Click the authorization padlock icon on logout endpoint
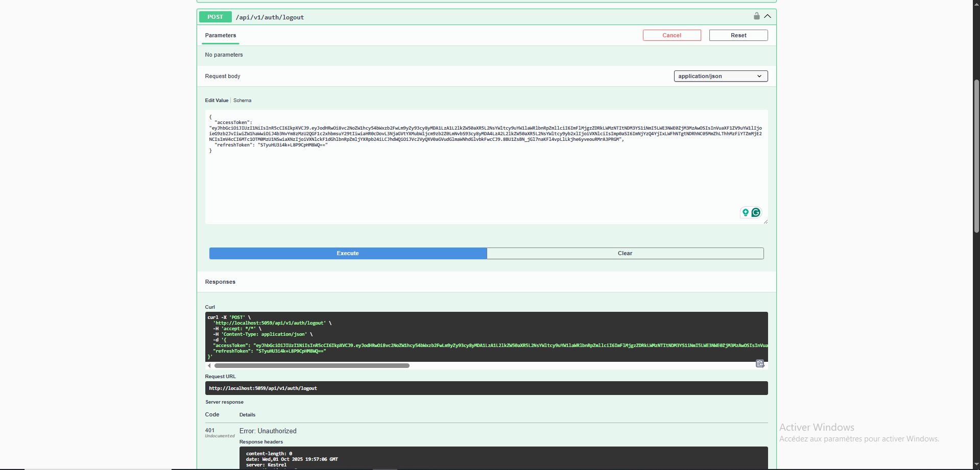This screenshot has height=470, width=980. pos(756,16)
